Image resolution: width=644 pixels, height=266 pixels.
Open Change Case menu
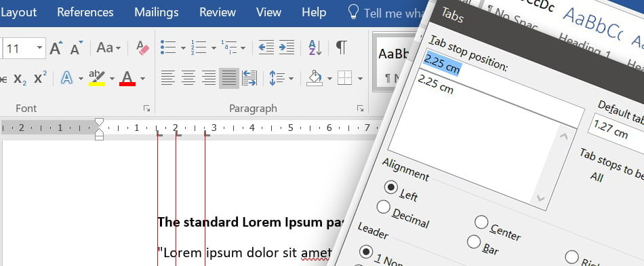(108, 48)
